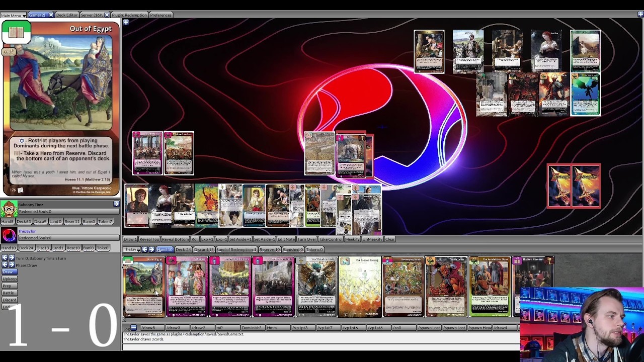The width and height of the screenshot is (644, 362).
Task: Select the Out of Egypt card in hand
Action: pyautogui.click(x=144, y=287)
